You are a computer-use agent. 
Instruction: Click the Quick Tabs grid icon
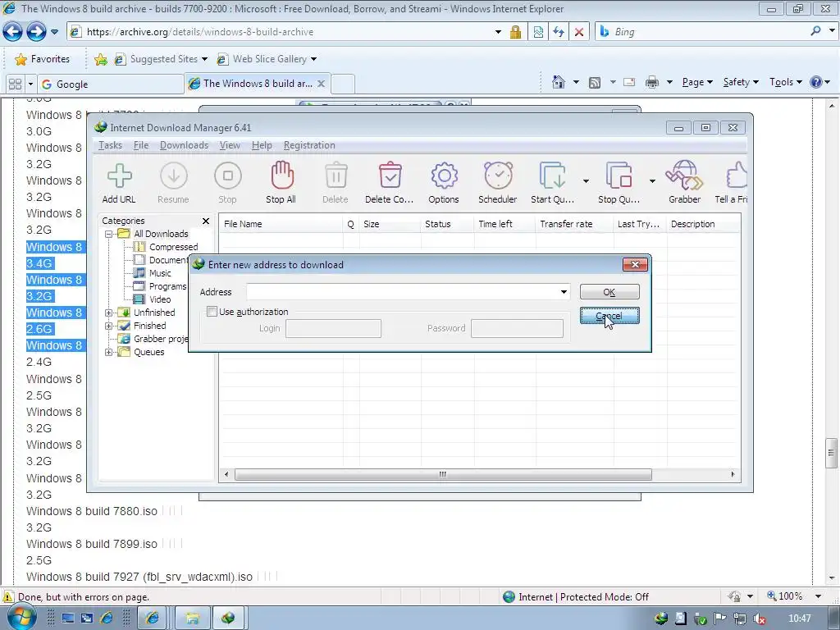pyautogui.click(x=16, y=84)
